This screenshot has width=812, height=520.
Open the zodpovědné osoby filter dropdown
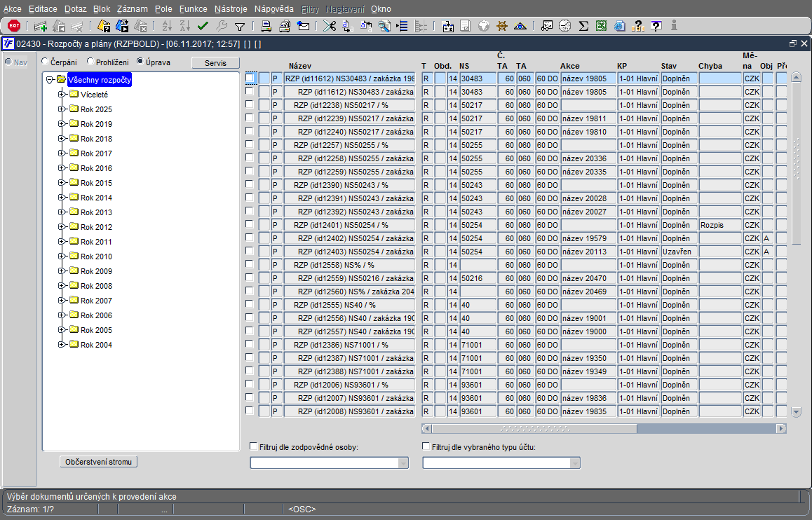tap(403, 463)
